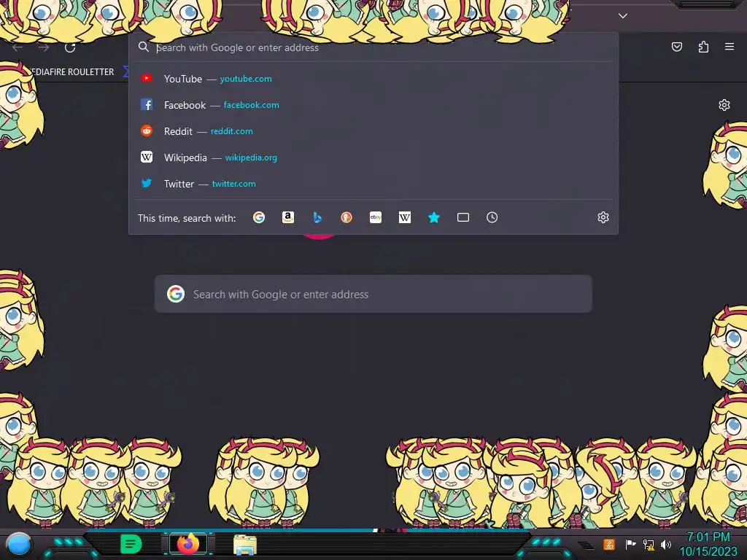The width and height of the screenshot is (747, 560).
Task: Click the new tab page Google search box
Action: pos(373,294)
